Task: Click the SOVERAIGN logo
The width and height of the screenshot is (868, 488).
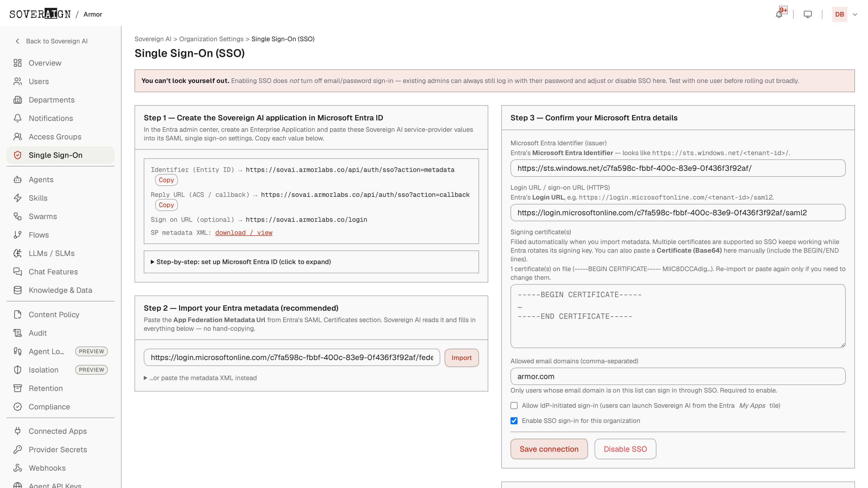Action: pos(40,14)
